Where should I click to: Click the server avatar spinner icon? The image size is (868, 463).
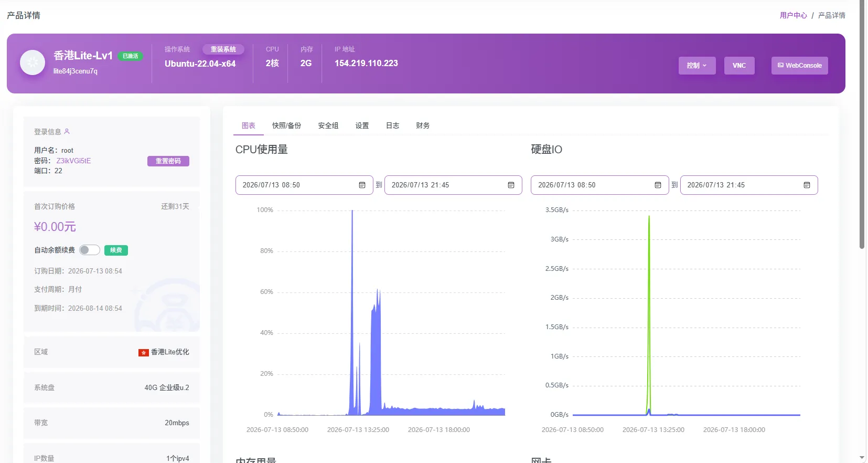[33, 62]
